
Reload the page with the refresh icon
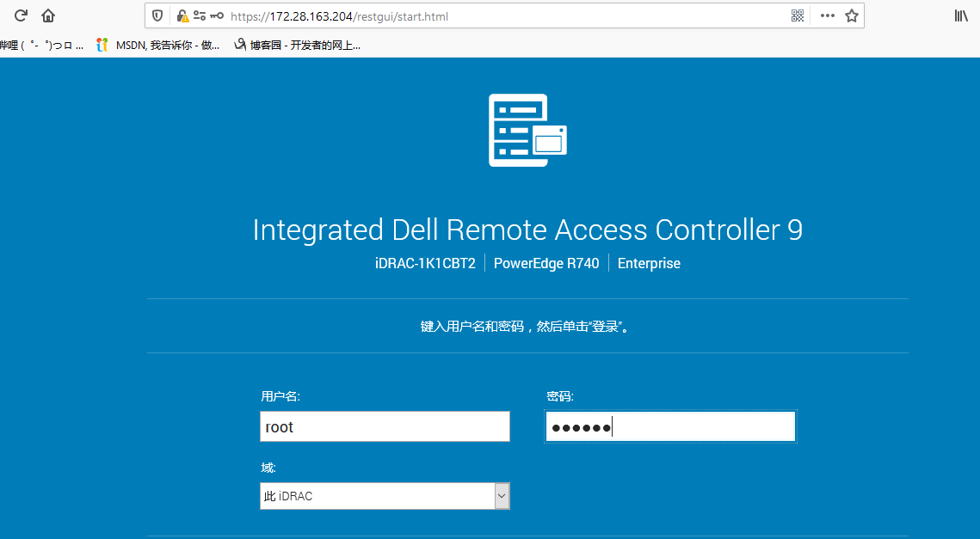(21, 15)
